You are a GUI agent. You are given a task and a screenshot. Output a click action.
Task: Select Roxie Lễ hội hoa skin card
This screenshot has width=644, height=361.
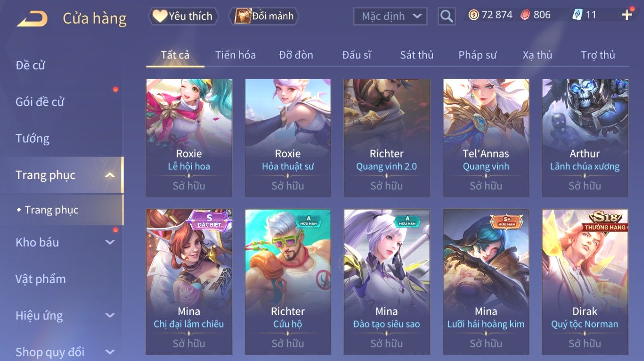pyautogui.click(x=189, y=138)
